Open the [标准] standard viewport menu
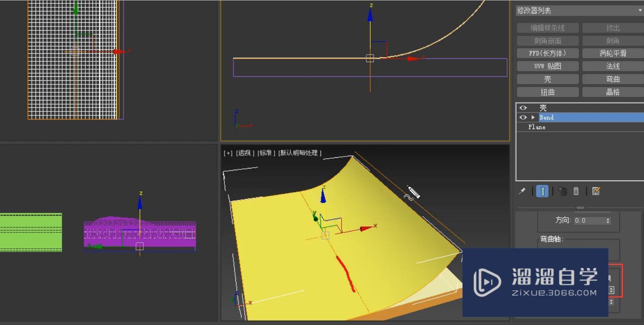 [x=266, y=153]
